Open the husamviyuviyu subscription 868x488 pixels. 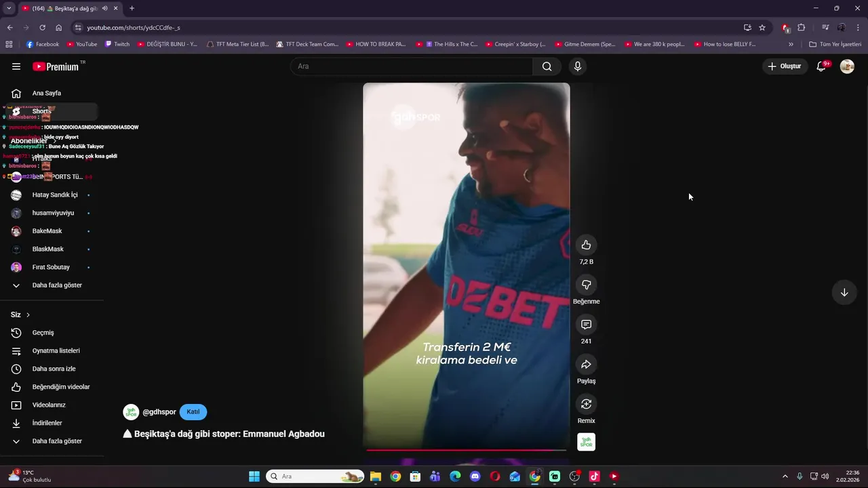pos(52,213)
